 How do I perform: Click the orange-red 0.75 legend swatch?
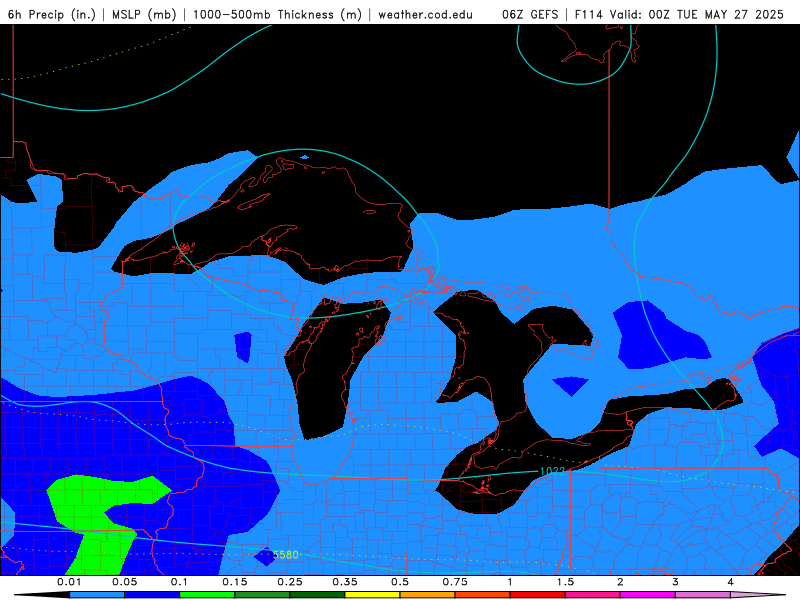pyautogui.click(x=483, y=595)
